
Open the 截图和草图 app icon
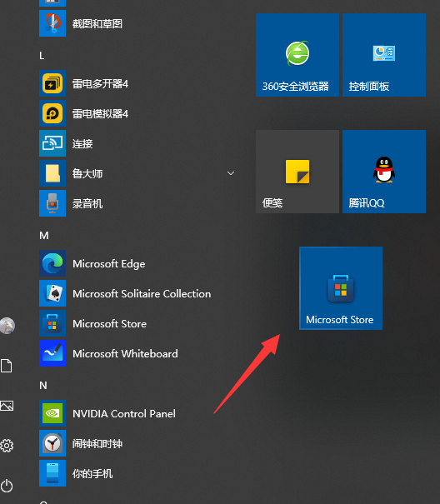pos(52,23)
